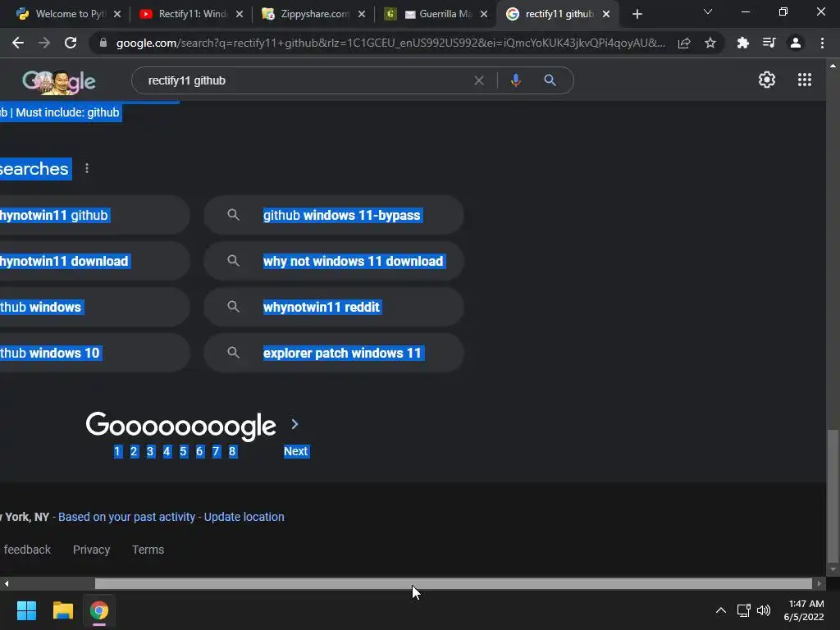The image size is (840, 630).
Task: Open the Chrome profile avatar icon
Action: 796,43
